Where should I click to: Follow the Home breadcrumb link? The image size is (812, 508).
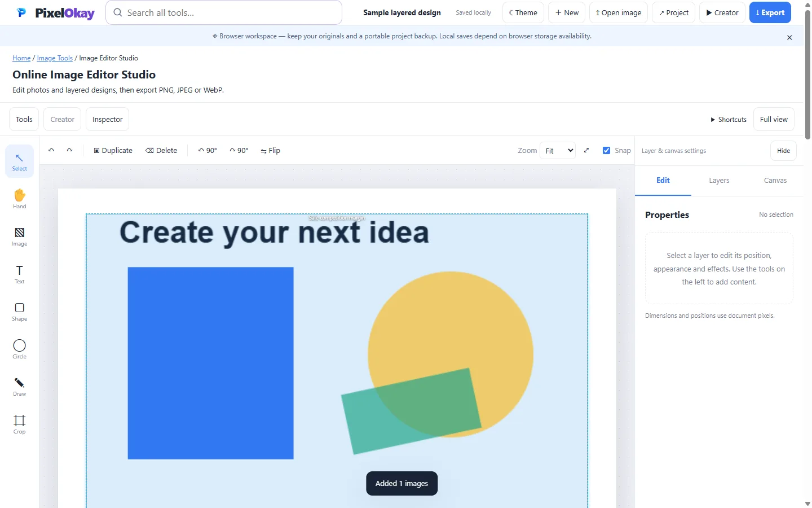[x=21, y=58]
